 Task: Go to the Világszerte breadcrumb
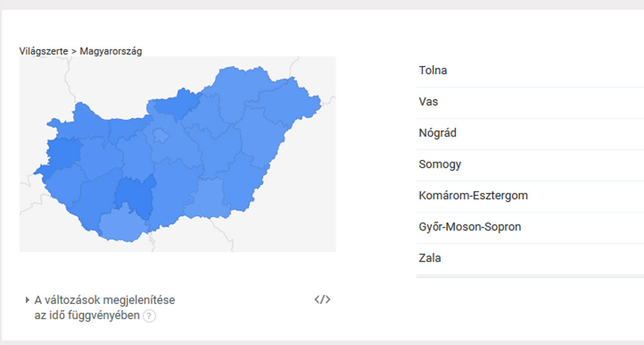[x=44, y=52]
